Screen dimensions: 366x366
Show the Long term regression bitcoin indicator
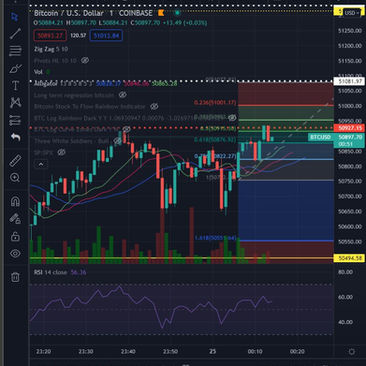(123, 95)
